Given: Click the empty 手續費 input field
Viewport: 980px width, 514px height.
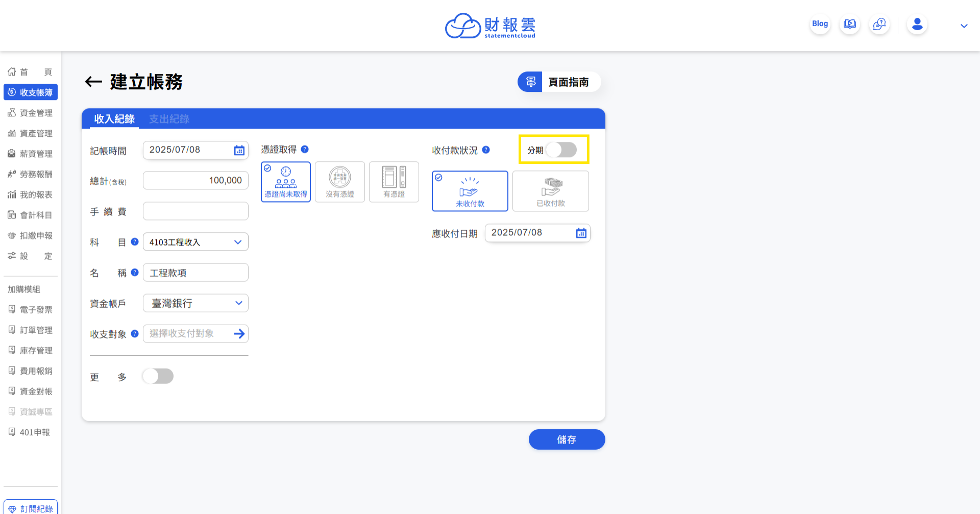Looking at the screenshot, I should click(x=195, y=211).
